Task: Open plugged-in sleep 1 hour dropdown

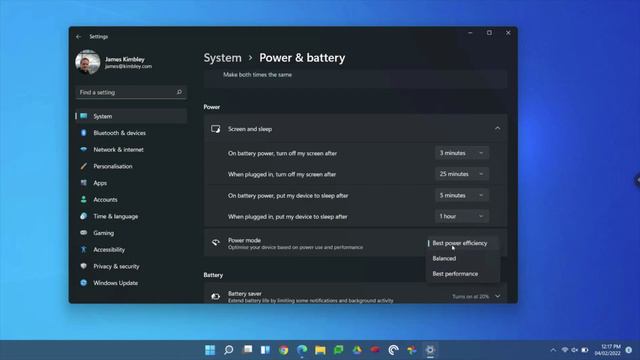Action: (462, 216)
